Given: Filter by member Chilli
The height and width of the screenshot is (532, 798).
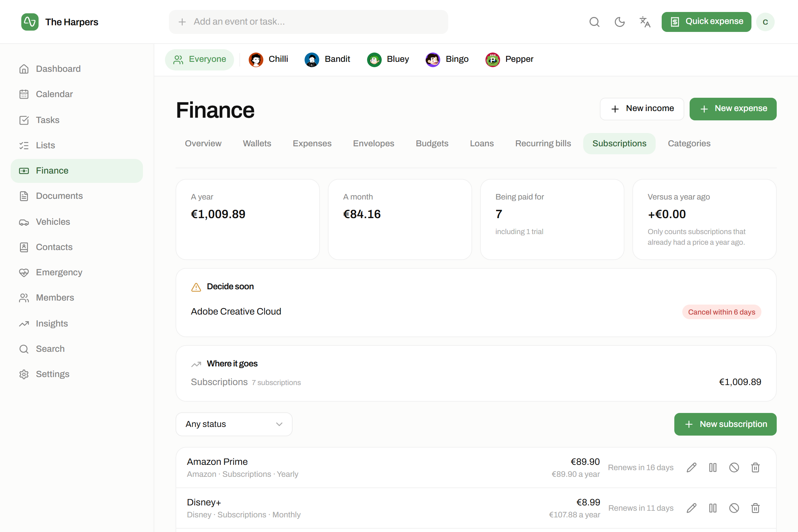Looking at the screenshot, I should (x=268, y=60).
